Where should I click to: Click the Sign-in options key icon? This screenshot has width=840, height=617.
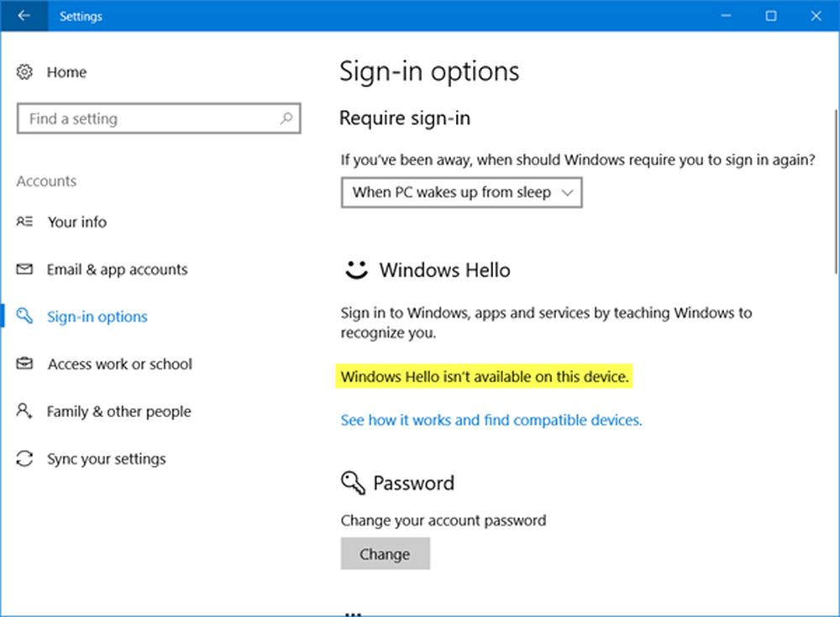click(x=24, y=316)
